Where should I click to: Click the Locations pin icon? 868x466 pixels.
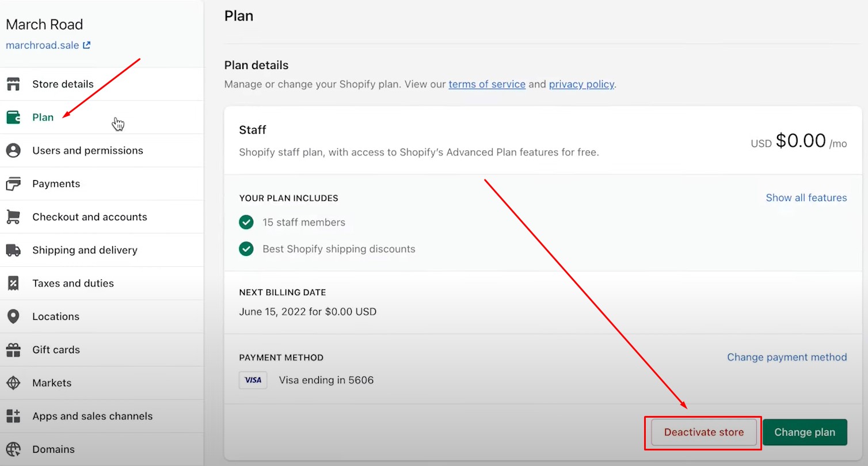(13, 316)
